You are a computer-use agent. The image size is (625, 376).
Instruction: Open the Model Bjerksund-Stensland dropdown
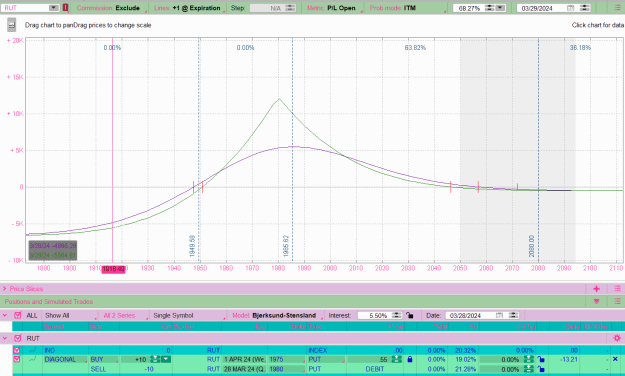[x=277, y=315]
